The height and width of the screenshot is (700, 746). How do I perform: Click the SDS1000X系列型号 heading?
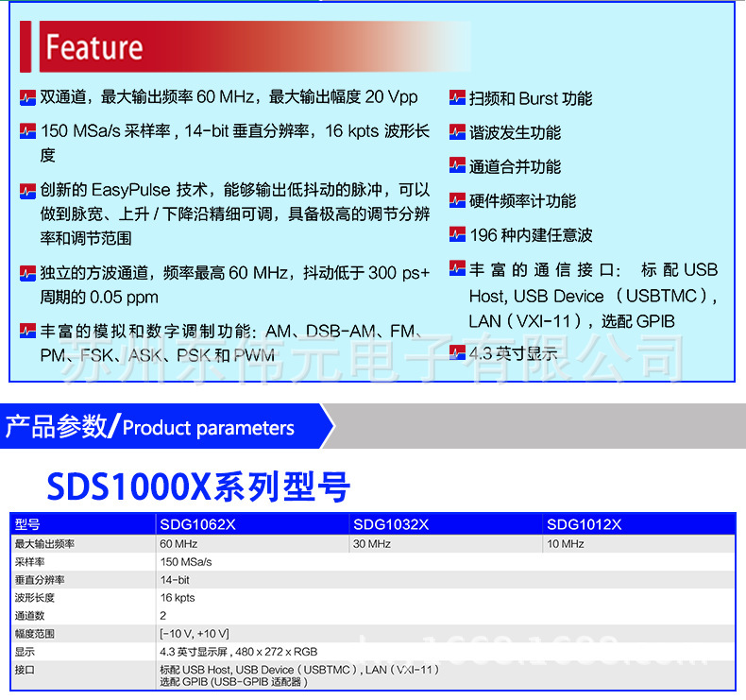pyautogui.click(x=198, y=487)
